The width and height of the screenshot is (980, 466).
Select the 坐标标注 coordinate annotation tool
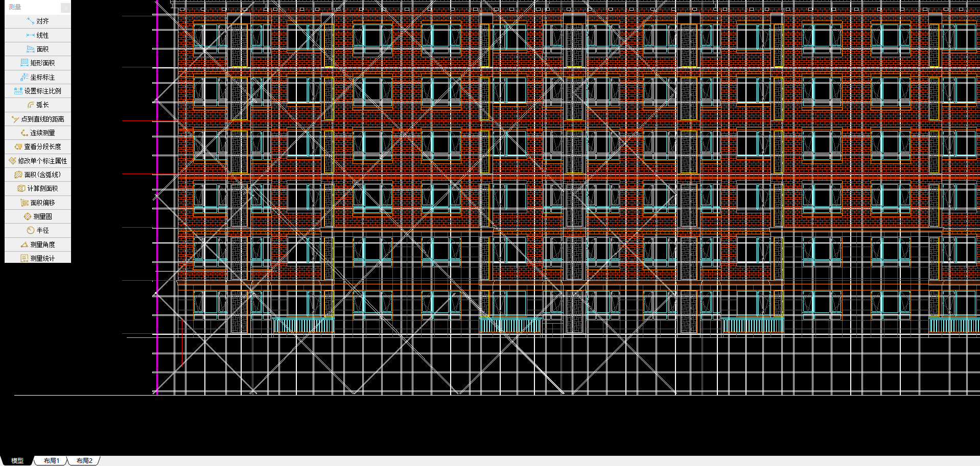tap(38, 77)
